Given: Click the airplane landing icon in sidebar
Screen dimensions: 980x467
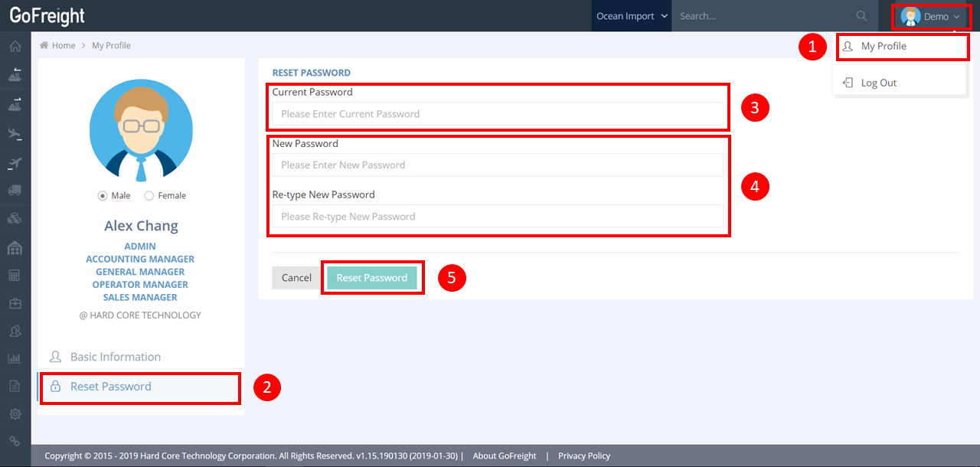Looking at the screenshot, I should point(15,134).
